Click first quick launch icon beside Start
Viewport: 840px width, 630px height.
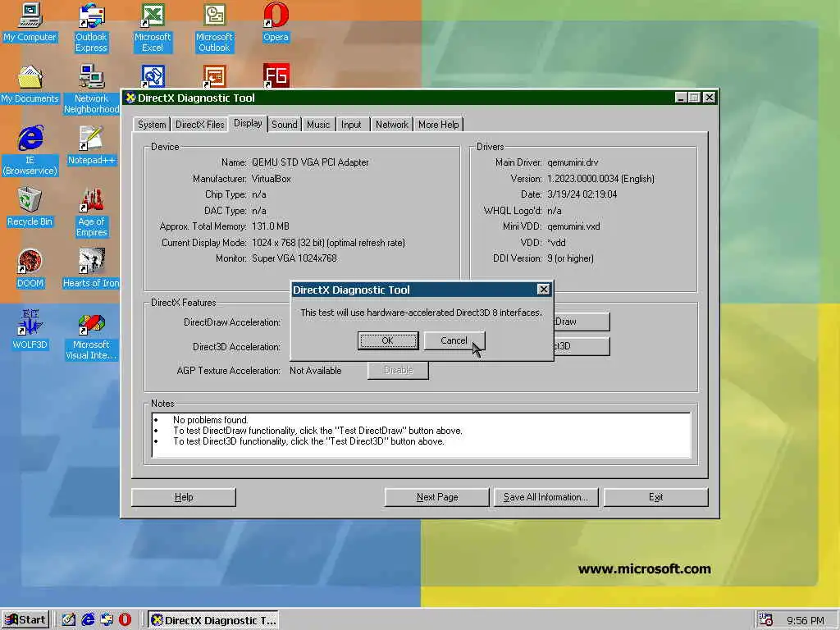point(69,620)
